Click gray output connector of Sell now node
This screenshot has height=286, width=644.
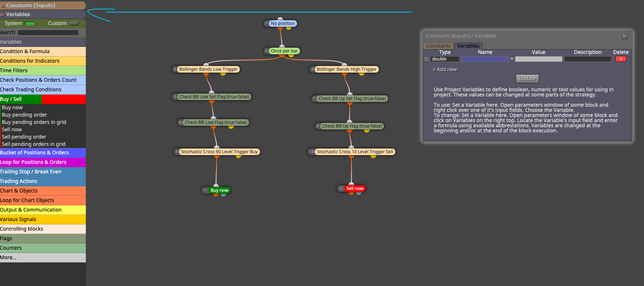[359, 192]
